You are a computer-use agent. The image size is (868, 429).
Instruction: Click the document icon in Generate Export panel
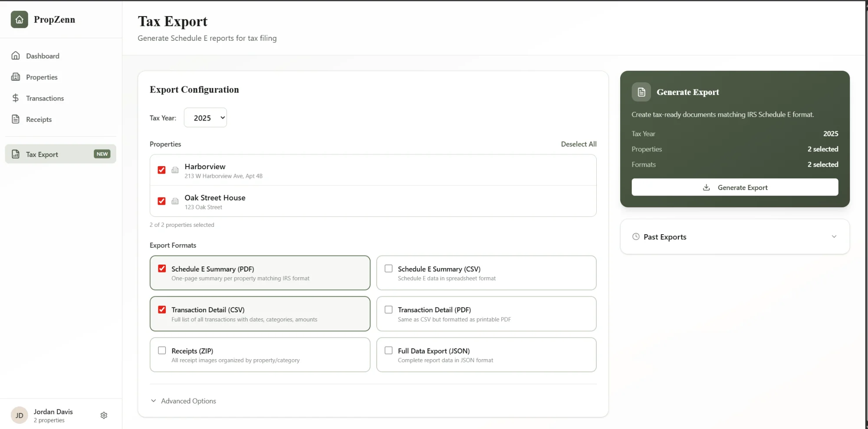click(x=641, y=92)
